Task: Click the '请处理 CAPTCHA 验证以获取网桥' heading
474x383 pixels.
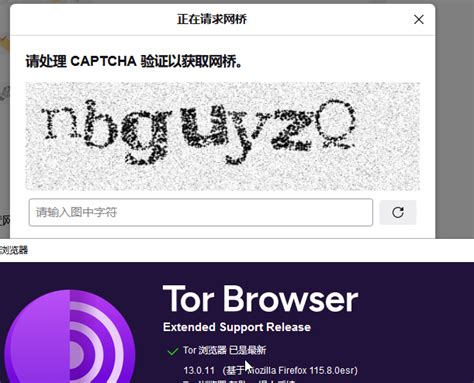Action: [x=134, y=61]
